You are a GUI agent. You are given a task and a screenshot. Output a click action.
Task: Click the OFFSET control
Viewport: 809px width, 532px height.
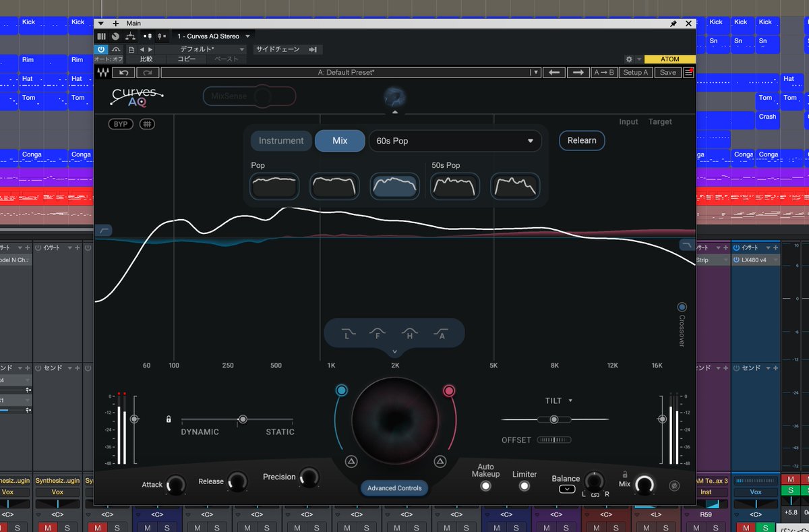coord(554,440)
